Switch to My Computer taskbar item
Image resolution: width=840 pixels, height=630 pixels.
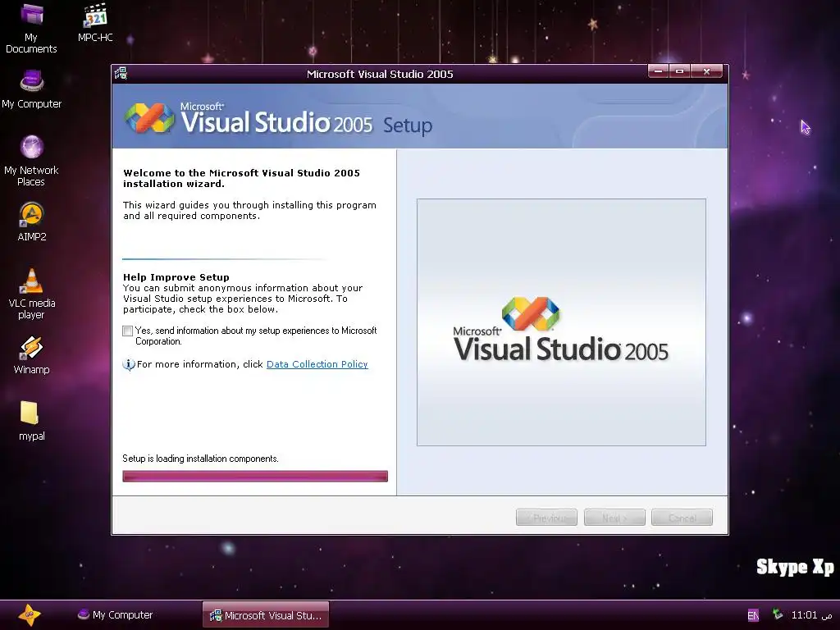point(115,615)
